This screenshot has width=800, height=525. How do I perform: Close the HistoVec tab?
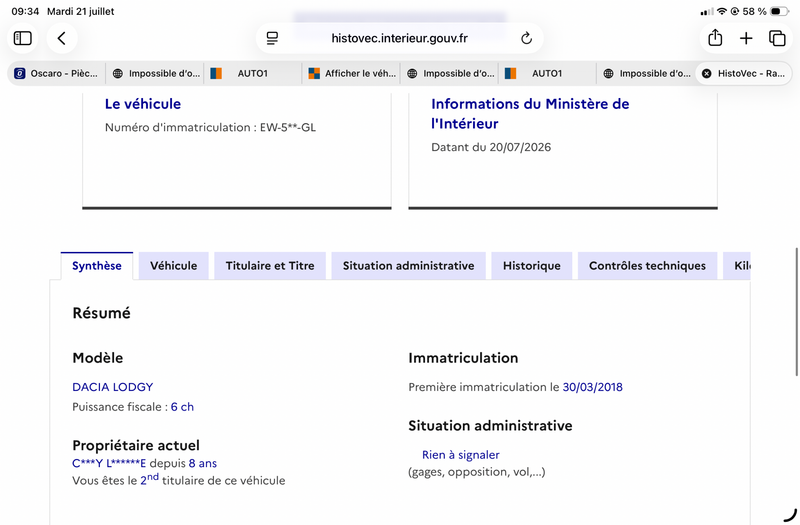pos(707,73)
